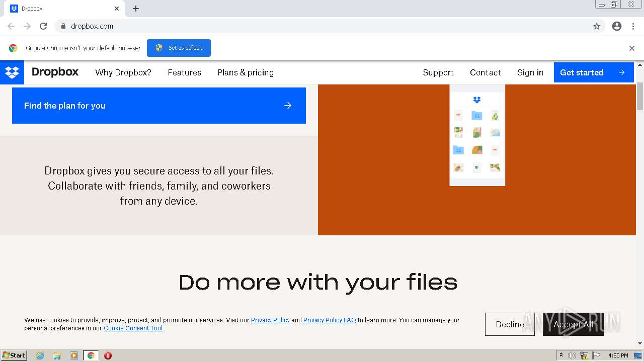The height and width of the screenshot is (362, 644).
Task: Click the address bar showing dropbox.com
Action: pyautogui.click(x=330, y=26)
